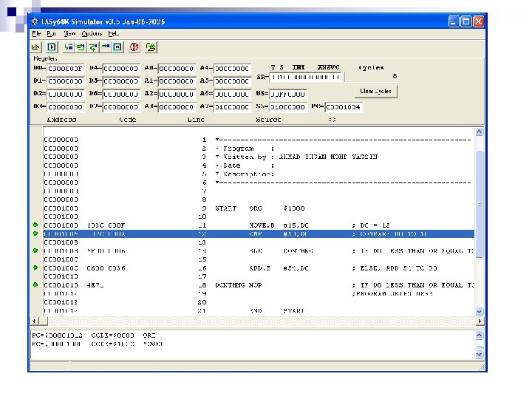The image size is (532, 399).
Task: Click the A5 register field
Action: click(x=233, y=81)
